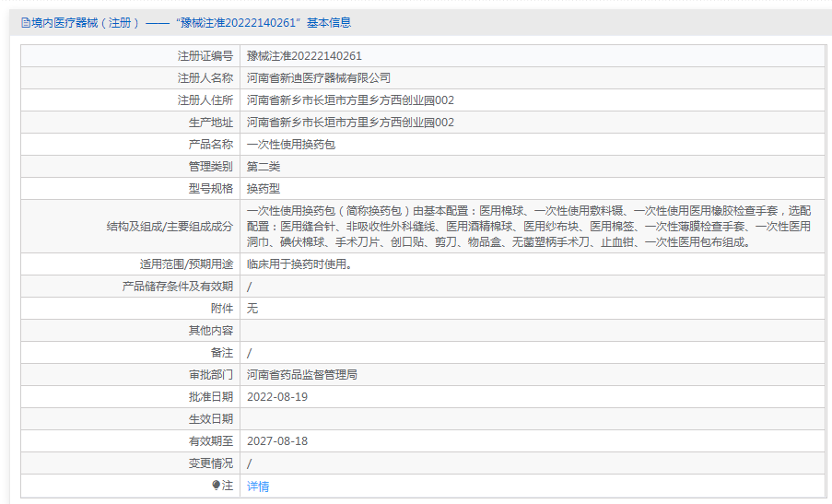Viewport: 832px width, 504px height.
Task: Click the slash value in 产品储存条件及有效期 row
Action: click(x=250, y=287)
